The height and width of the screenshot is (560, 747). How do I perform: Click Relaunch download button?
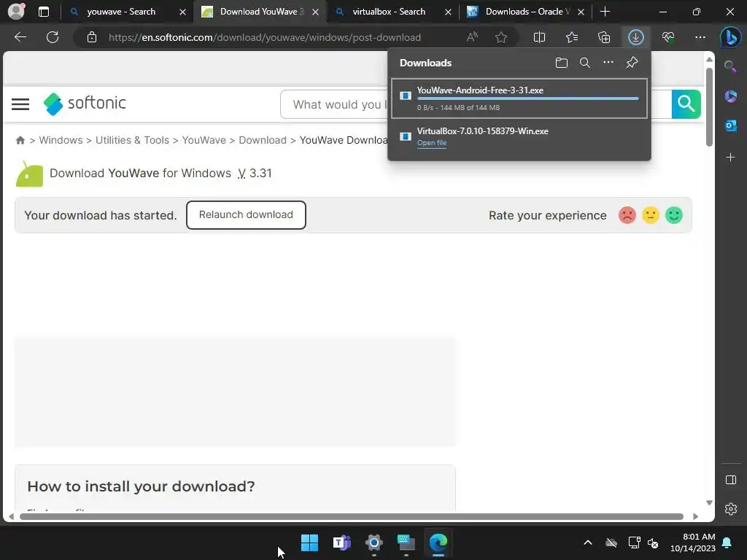[246, 215]
